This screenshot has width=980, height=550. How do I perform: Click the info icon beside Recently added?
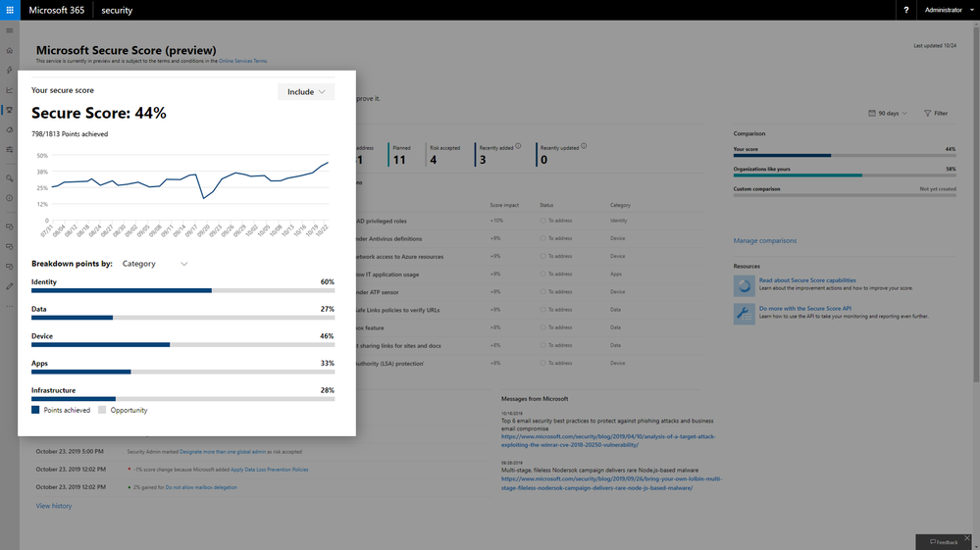(518, 146)
